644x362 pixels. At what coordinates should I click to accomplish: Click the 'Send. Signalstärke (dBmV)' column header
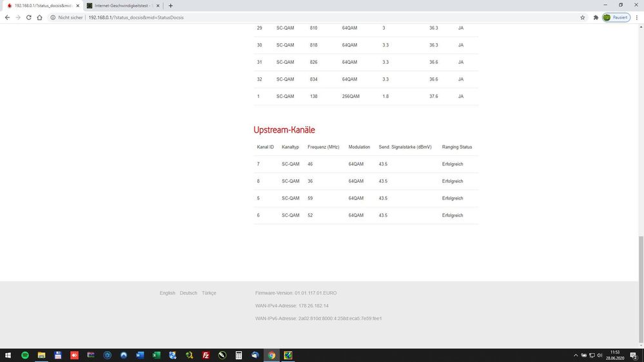(405, 147)
